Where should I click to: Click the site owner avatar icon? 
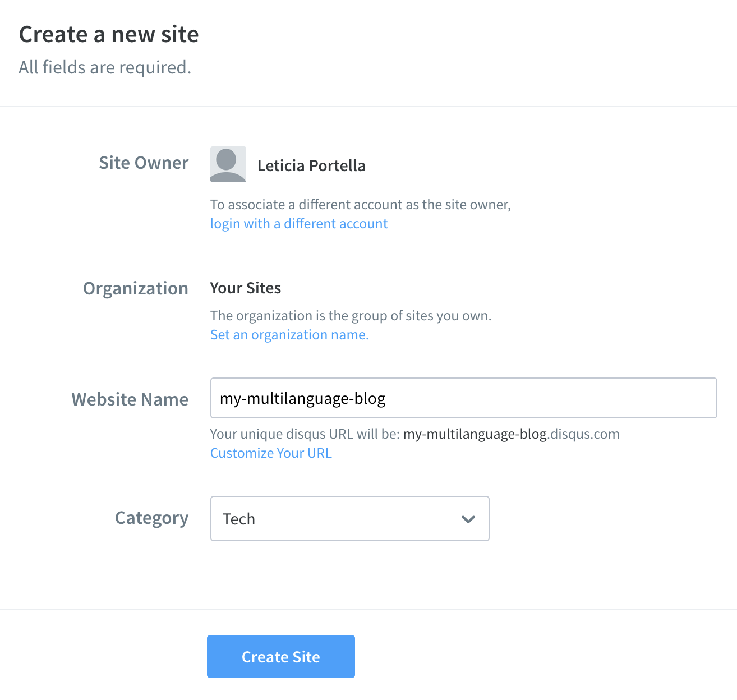pos(228,164)
